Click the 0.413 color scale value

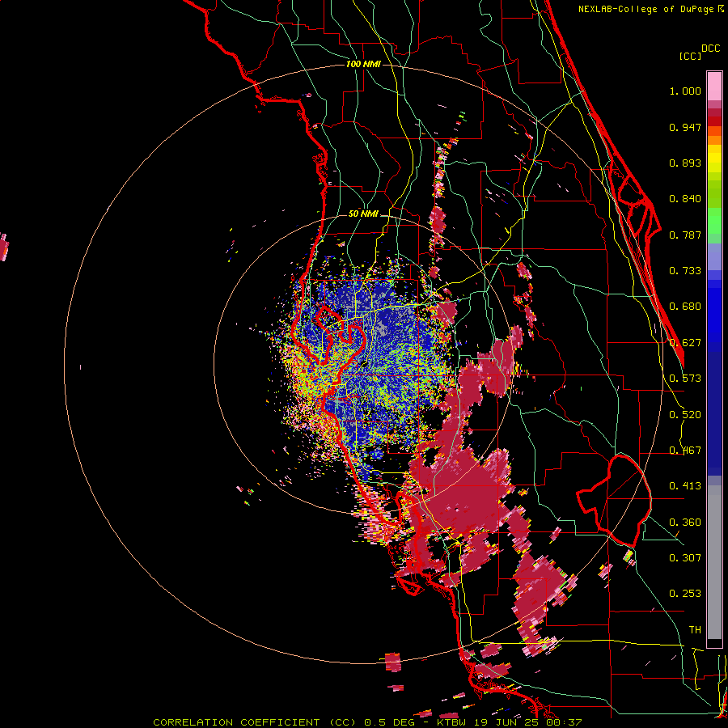pyautogui.click(x=685, y=486)
